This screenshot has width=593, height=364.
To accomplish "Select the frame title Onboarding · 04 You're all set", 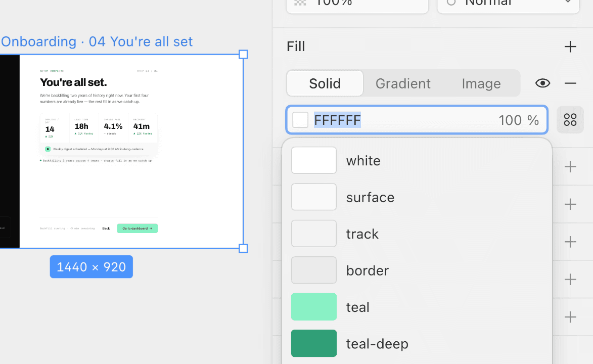I will (97, 41).
